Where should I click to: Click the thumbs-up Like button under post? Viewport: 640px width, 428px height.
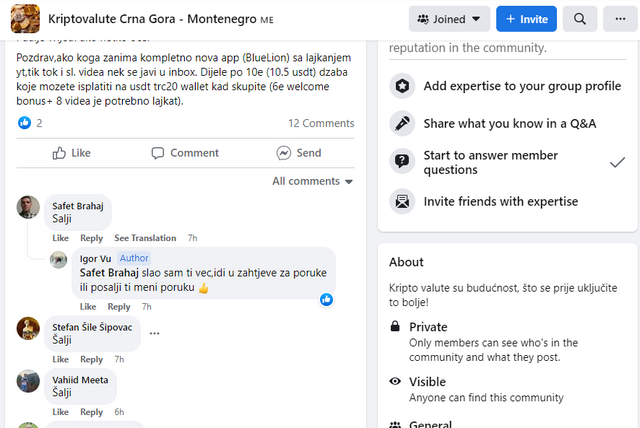point(71,153)
